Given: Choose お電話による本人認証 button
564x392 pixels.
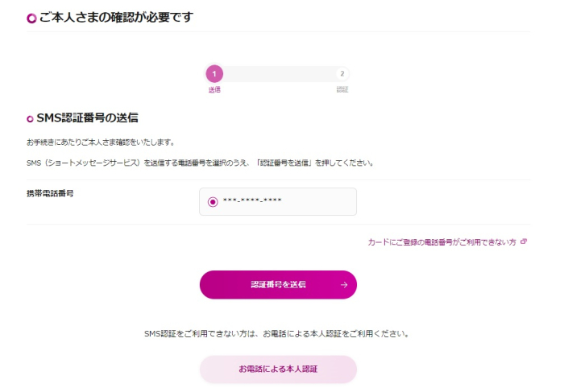Looking at the screenshot, I should [x=278, y=369].
